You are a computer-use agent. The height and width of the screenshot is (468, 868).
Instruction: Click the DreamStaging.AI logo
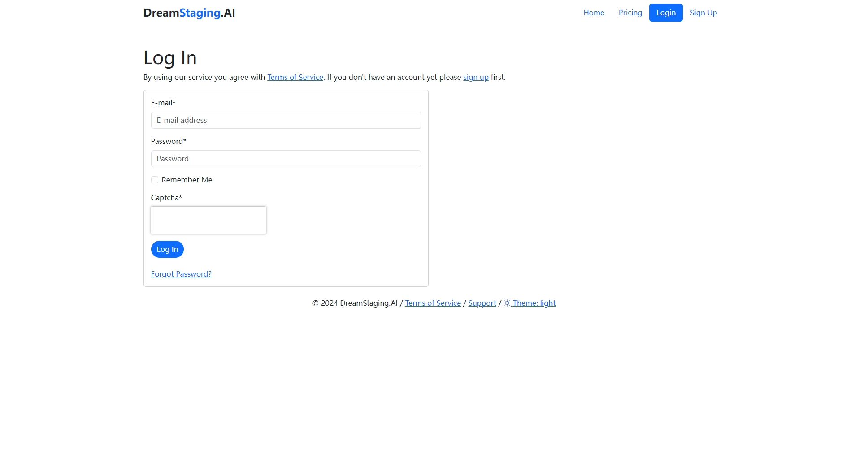[189, 13]
